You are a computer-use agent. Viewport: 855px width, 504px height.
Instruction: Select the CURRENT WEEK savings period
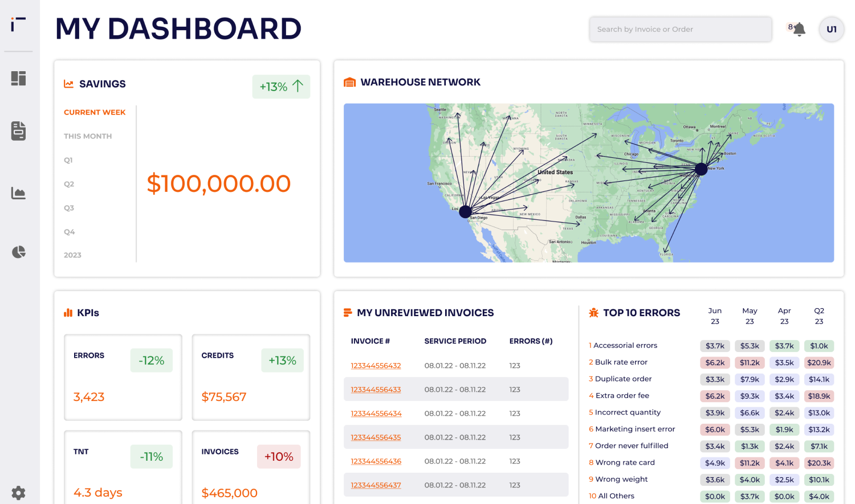click(x=95, y=112)
